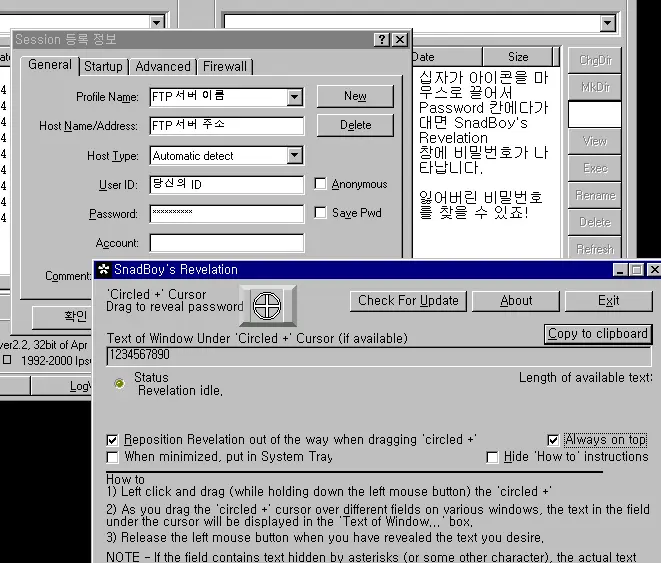Enable the Anonymous checkbox
Viewport: 661px width, 563px height.
320,184
